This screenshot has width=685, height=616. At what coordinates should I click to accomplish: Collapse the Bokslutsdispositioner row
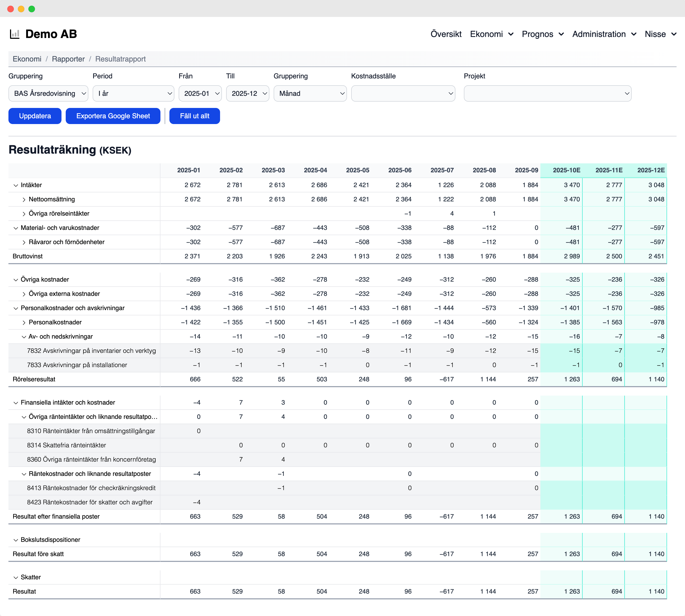pyautogui.click(x=16, y=540)
